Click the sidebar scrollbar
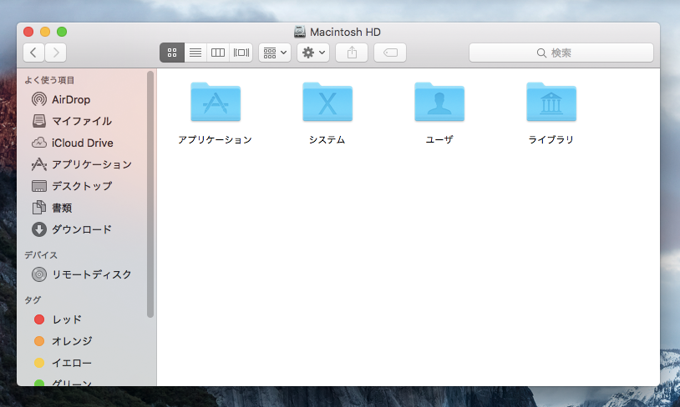This screenshot has width=680, height=407. pos(150,194)
